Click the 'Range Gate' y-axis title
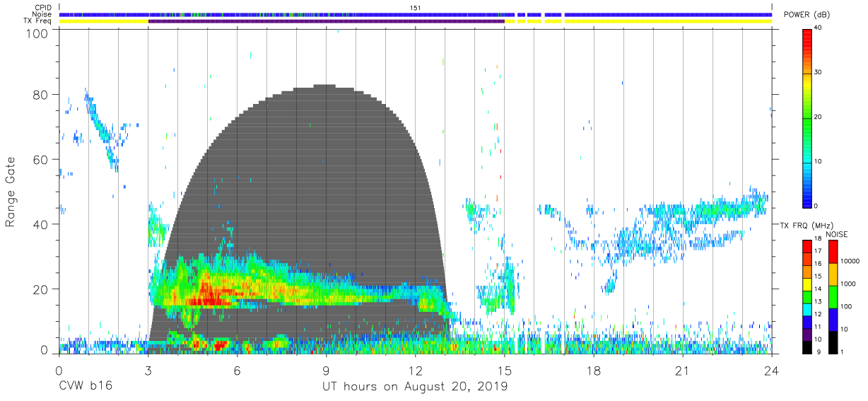Viewport: 868px width, 401px height. click(11, 192)
